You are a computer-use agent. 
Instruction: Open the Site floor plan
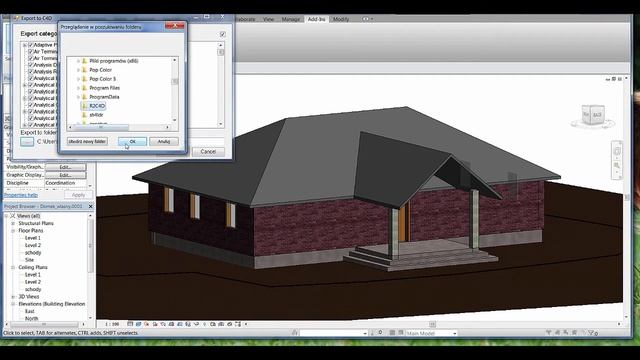(29, 260)
